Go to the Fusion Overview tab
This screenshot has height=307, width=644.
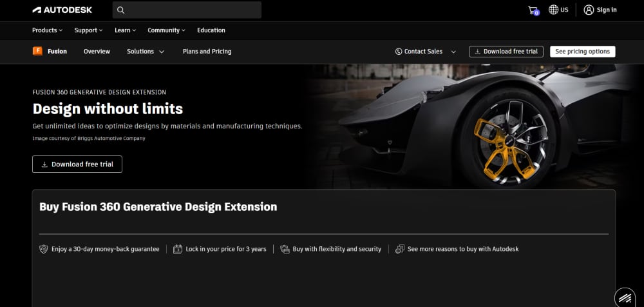click(x=97, y=52)
